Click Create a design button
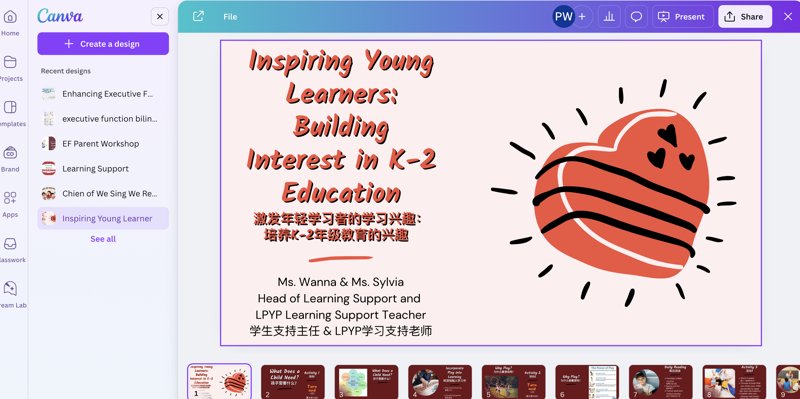800x399 pixels. coord(103,44)
